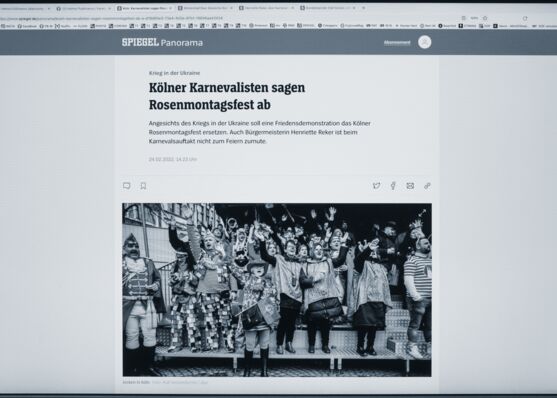Click the intro paragraph starting 'Angesichts des Kriegs'
Image resolution: width=557 pixels, height=398 pixels.
tap(260, 132)
